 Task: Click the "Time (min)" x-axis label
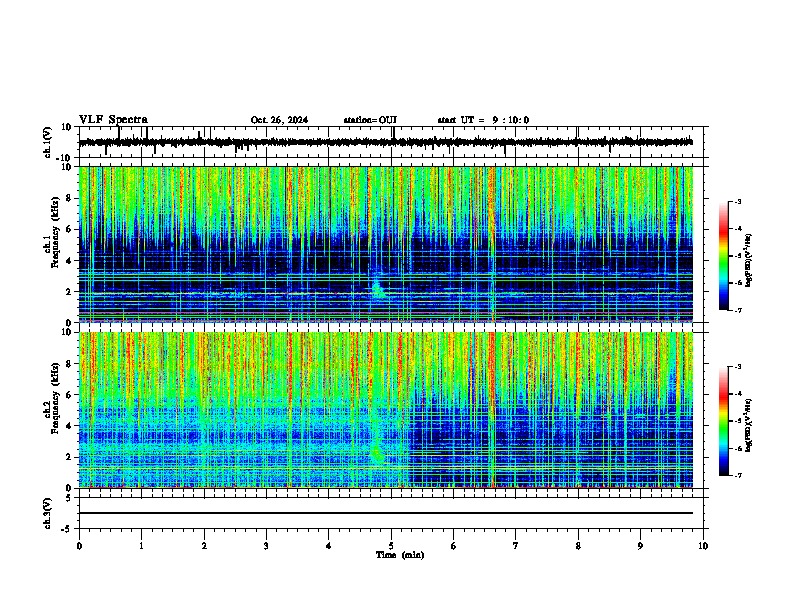(x=400, y=555)
